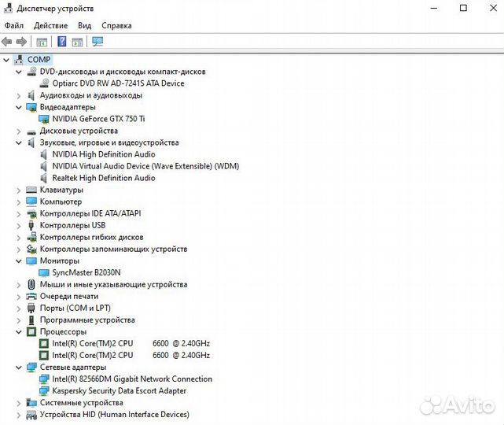This screenshot has height=425, width=504.
Task: Open the Справка menu
Action: click(116, 25)
